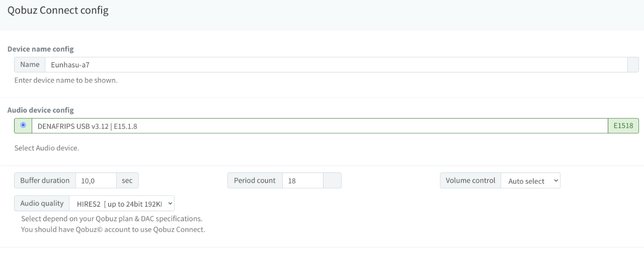Click the Period count value field
The image size is (644, 259).
pos(302,181)
